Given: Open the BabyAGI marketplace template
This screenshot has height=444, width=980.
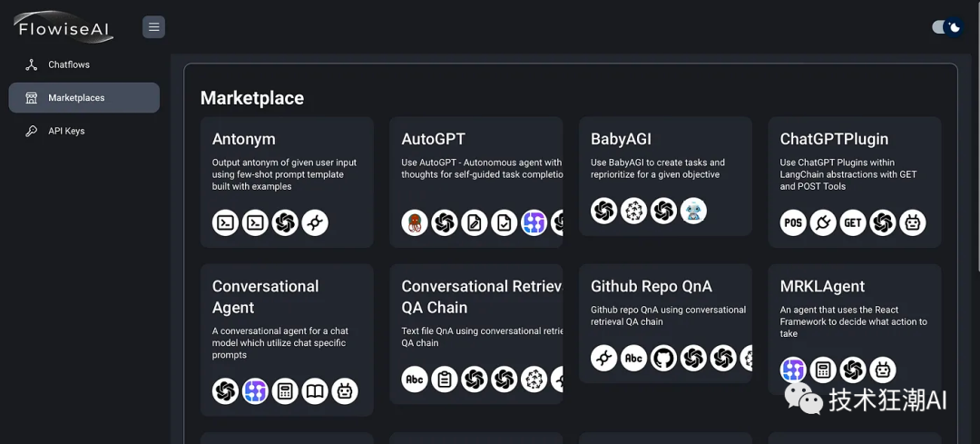Looking at the screenshot, I should 621,139.
